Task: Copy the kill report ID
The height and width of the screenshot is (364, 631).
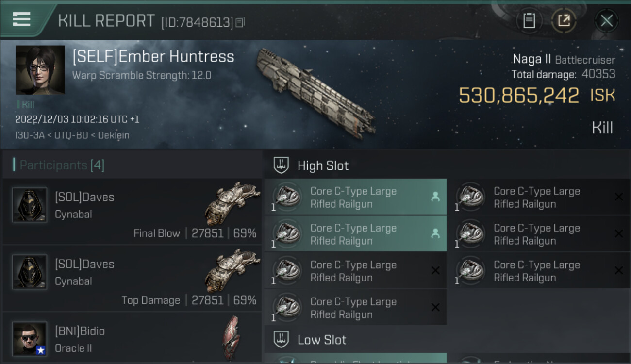Action: point(240,22)
